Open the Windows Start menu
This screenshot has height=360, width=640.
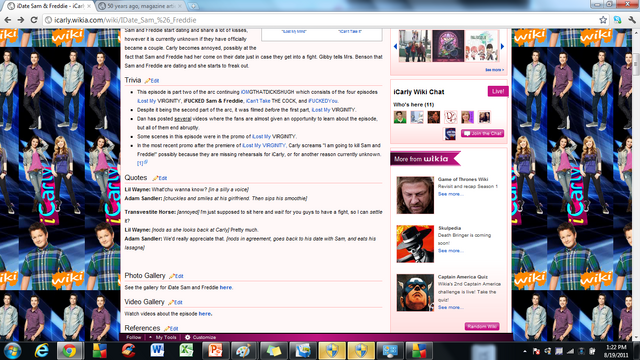tap(12, 351)
